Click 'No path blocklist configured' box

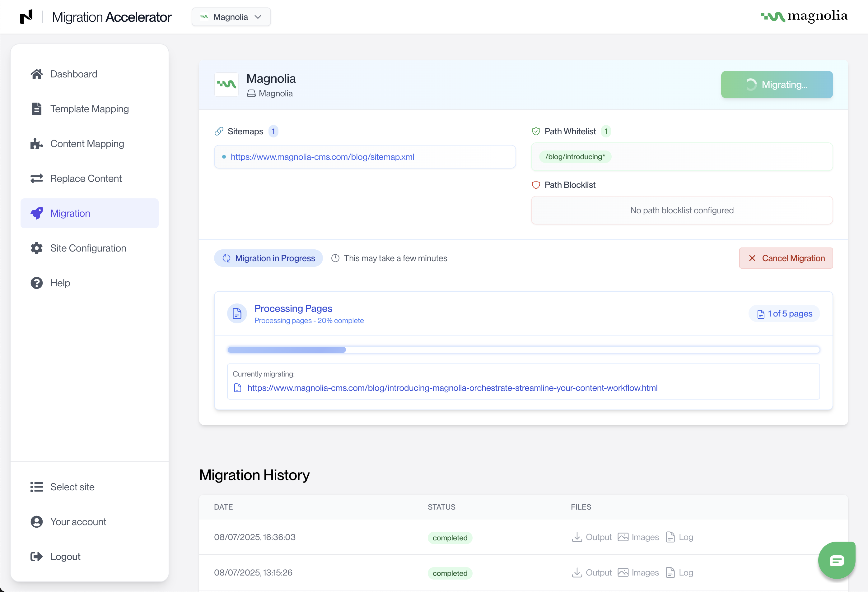click(682, 210)
